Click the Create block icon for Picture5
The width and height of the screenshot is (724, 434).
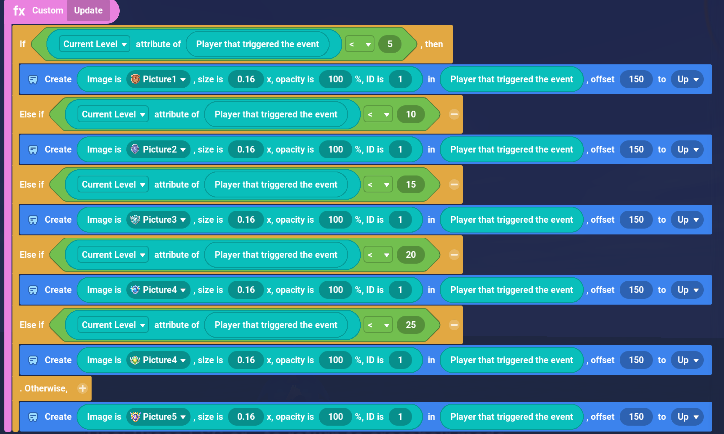pyautogui.click(x=33, y=417)
